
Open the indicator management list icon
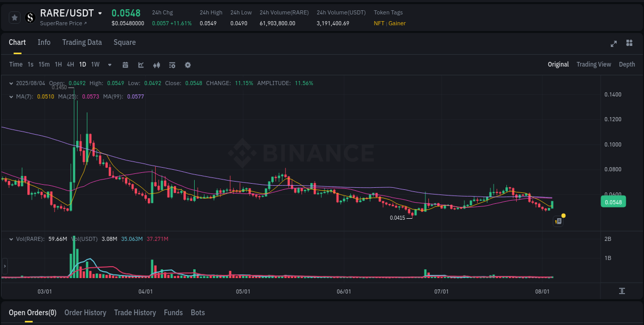(x=172, y=65)
